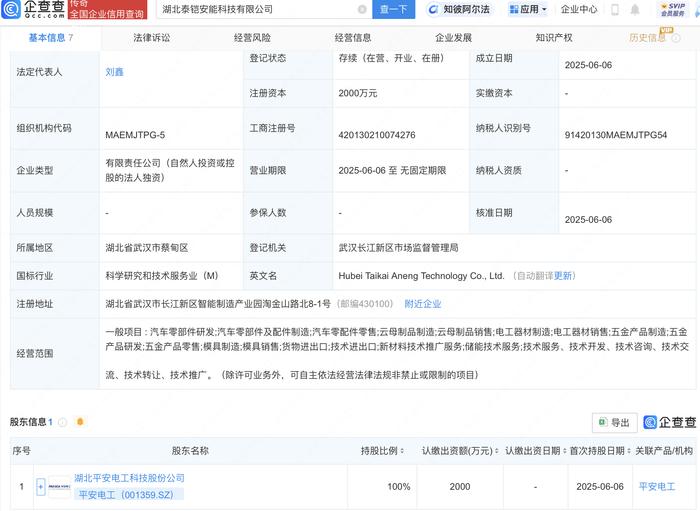Expand shareholder row 1 plus icon
This screenshot has height=511, width=700.
(x=40, y=486)
